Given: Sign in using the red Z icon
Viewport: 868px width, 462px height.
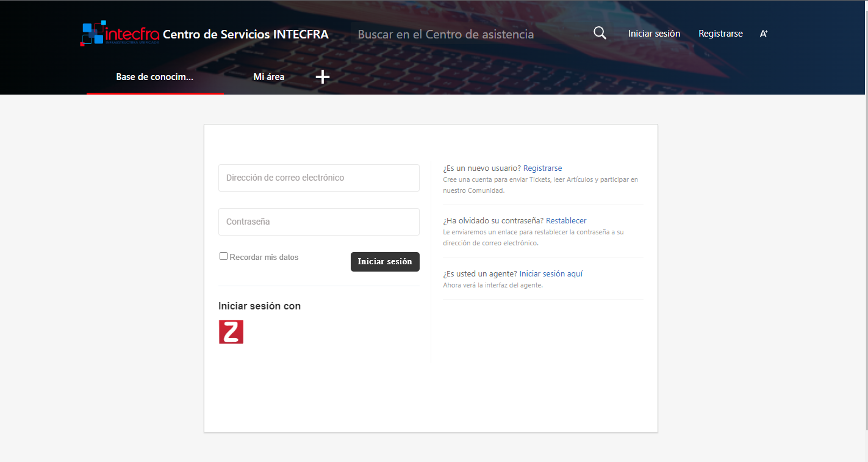Looking at the screenshot, I should coord(231,331).
